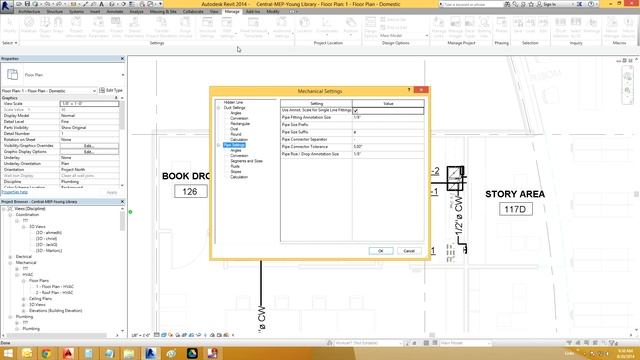Expand the Electrical node in Project Browser

pyautogui.click(x=10, y=257)
